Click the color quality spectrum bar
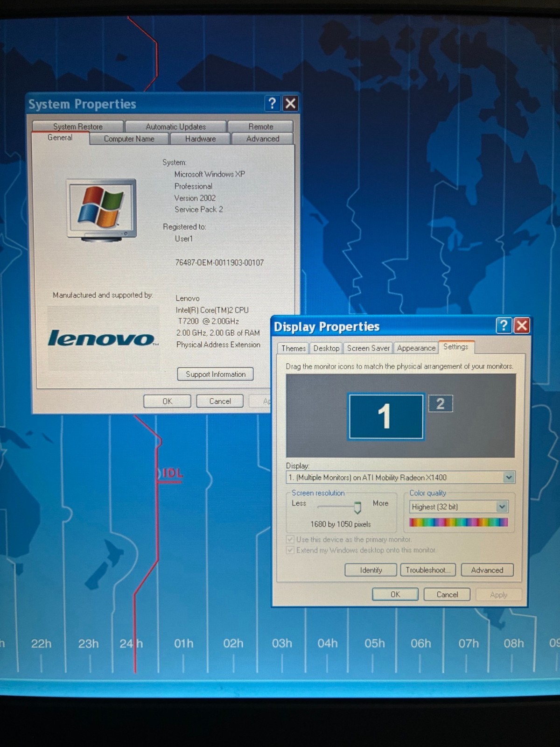Image resolution: width=560 pixels, height=747 pixels. pyautogui.click(x=458, y=522)
